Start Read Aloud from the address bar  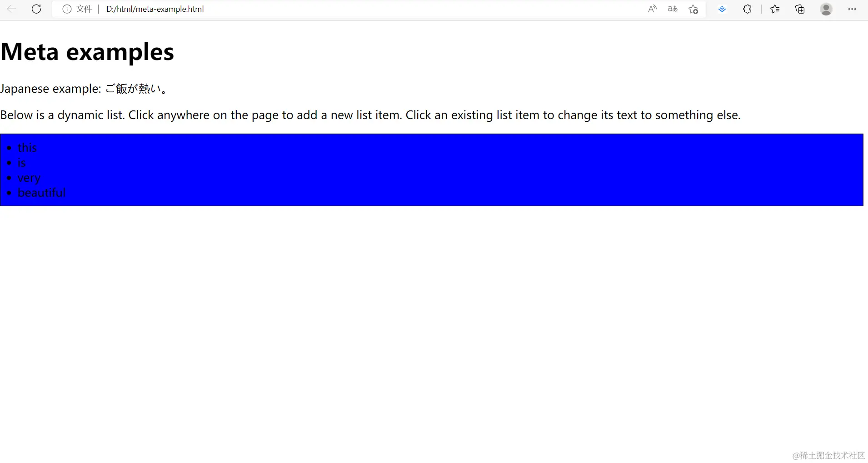click(652, 9)
